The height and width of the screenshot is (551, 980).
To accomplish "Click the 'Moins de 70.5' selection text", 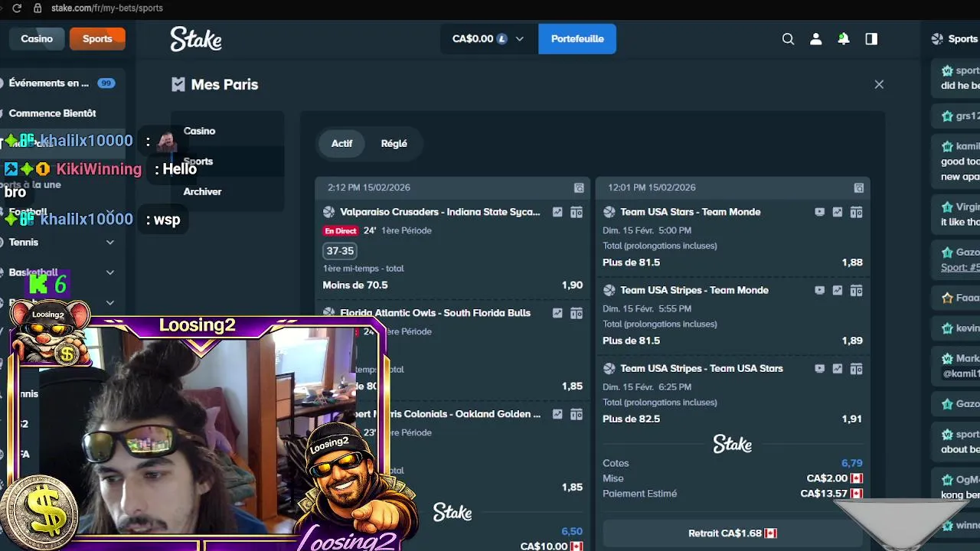I will pyautogui.click(x=355, y=285).
